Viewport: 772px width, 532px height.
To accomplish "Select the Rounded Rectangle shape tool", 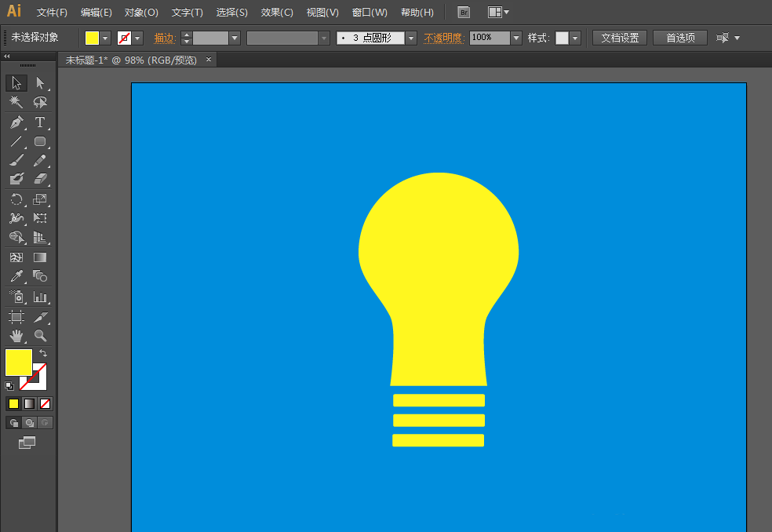I will [40, 142].
